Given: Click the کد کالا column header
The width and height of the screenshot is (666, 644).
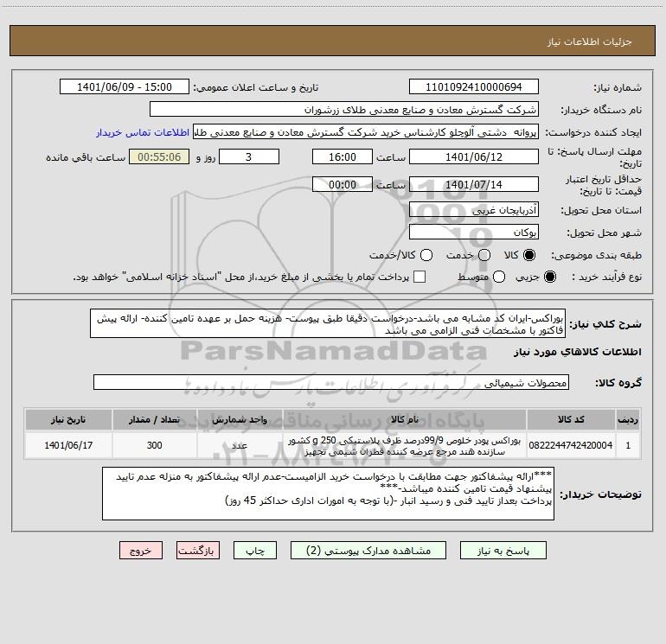Looking at the screenshot, I should (571, 419).
